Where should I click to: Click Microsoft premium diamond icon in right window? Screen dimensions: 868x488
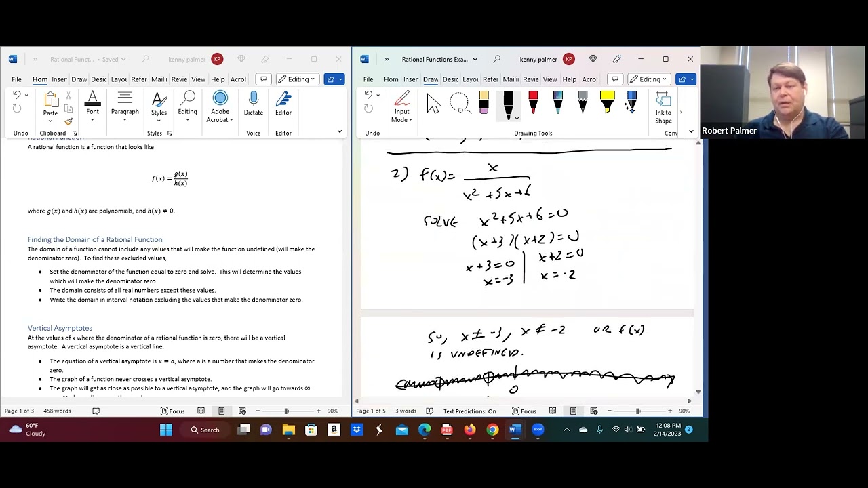[x=593, y=59]
